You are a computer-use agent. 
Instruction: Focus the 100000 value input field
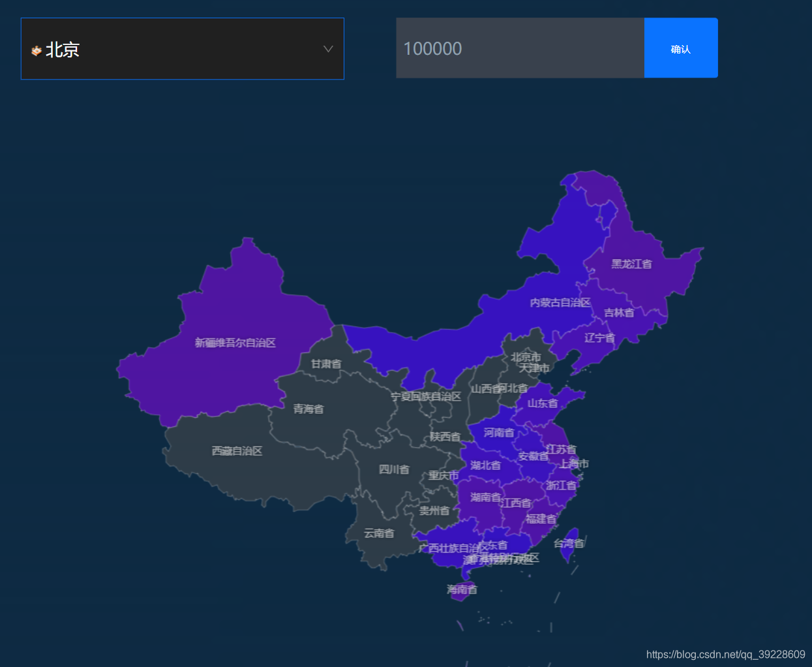click(x=520, y=48)
